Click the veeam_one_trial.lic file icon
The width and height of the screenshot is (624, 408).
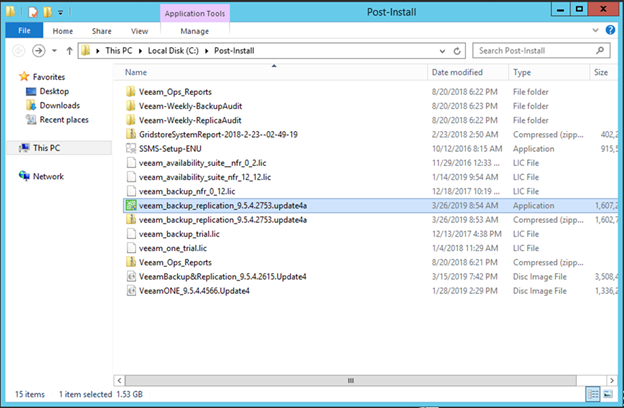click(x=131, y=248)
